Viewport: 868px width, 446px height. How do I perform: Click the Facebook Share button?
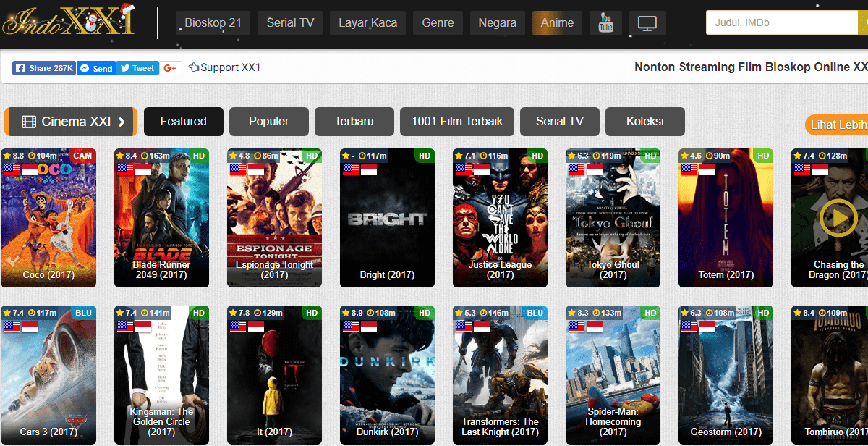[x=43, y=68]
